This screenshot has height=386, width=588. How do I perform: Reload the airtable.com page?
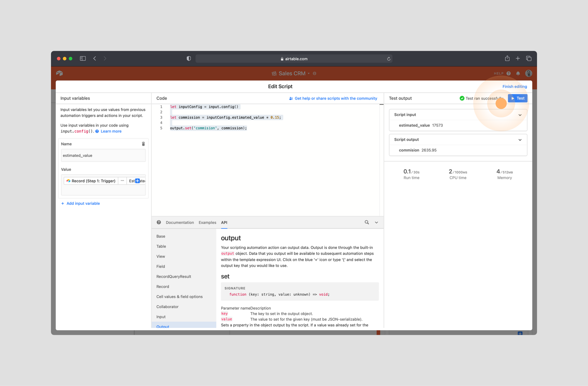[x=389, y=59]
